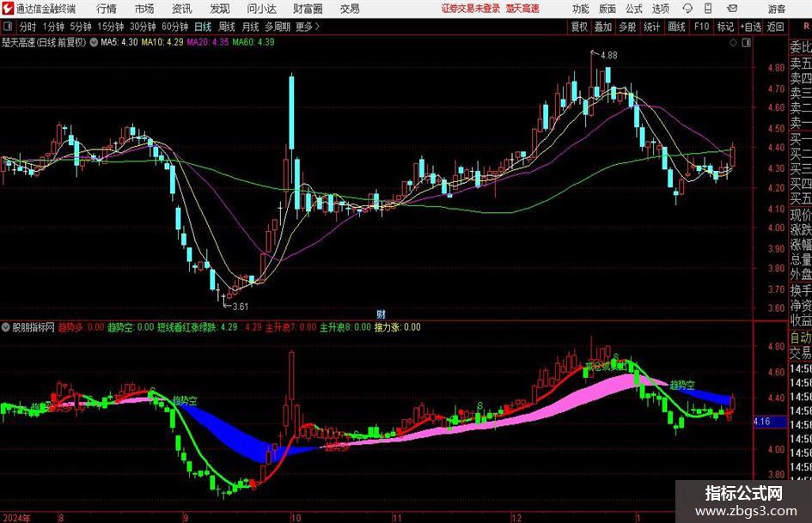Open the 功能 menu

click(x=581, y=9)
